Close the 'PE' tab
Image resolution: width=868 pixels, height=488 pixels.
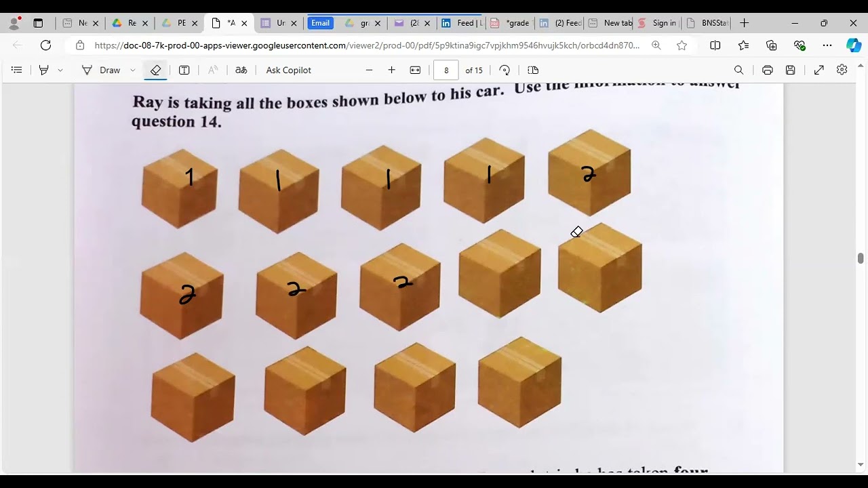coord(195,23)
